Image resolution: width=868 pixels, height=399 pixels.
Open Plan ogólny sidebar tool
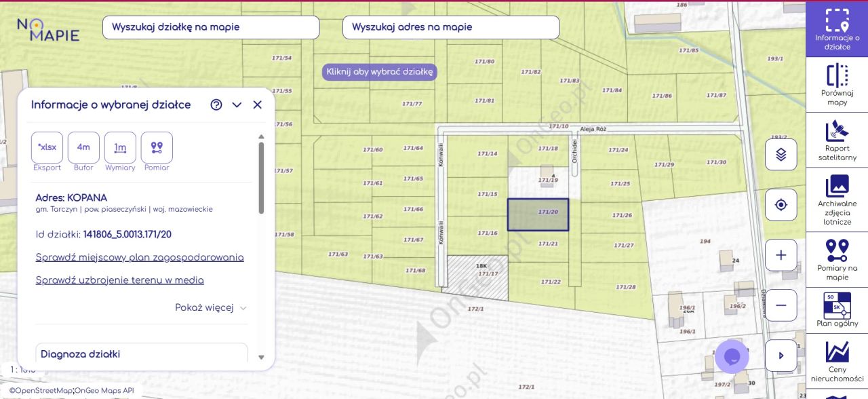click(x=837, y=311)
